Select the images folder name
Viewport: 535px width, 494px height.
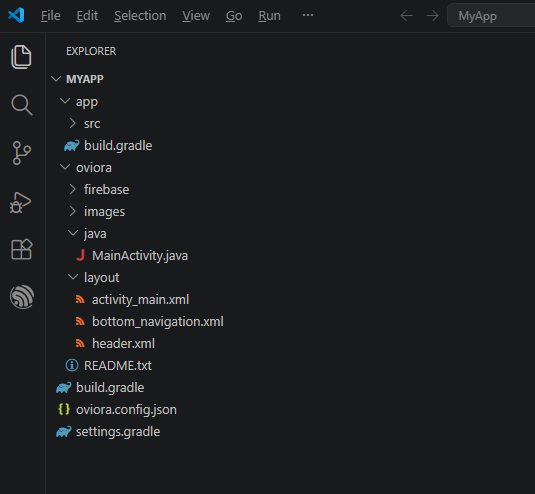click(x=104, y=212)
